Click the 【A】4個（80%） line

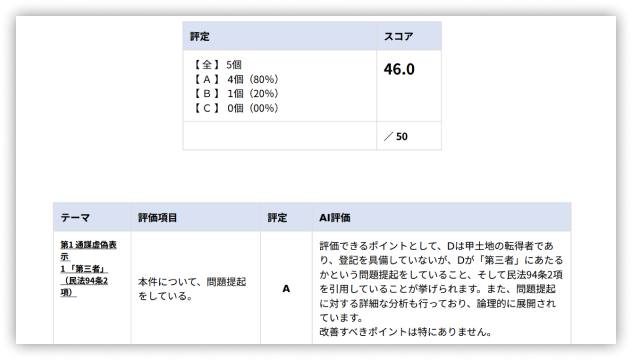pos(235,79)
